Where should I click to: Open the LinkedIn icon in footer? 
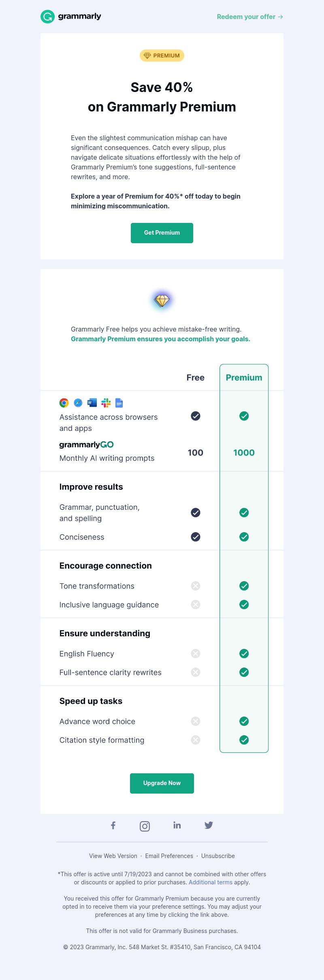[177, 825]
